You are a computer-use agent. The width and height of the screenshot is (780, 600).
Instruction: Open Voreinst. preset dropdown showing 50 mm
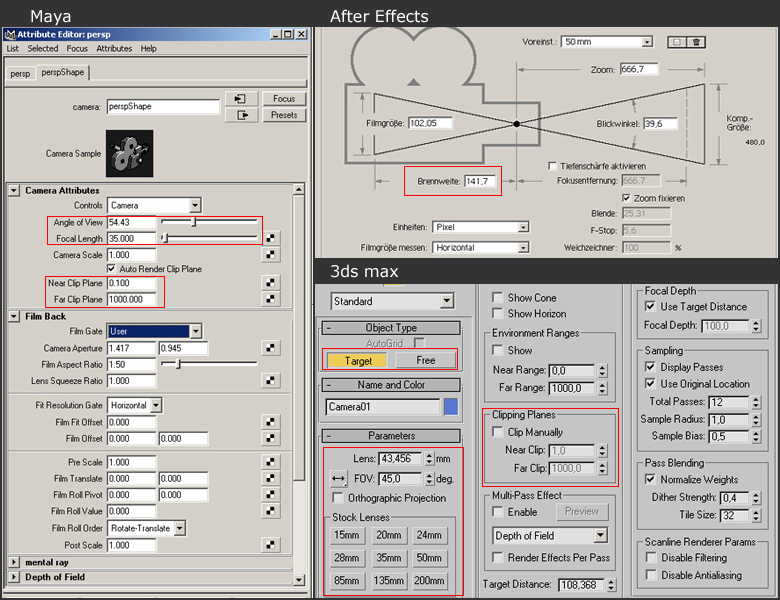click(x=606, y=42)
